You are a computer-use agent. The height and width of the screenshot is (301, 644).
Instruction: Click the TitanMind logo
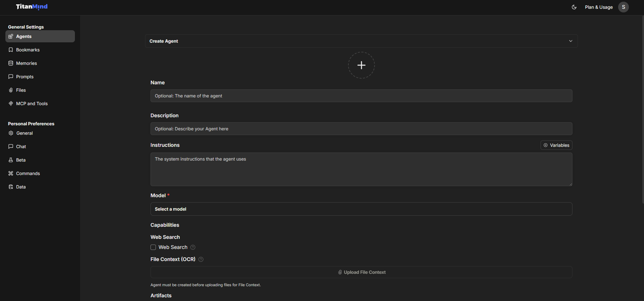[32, 7]
